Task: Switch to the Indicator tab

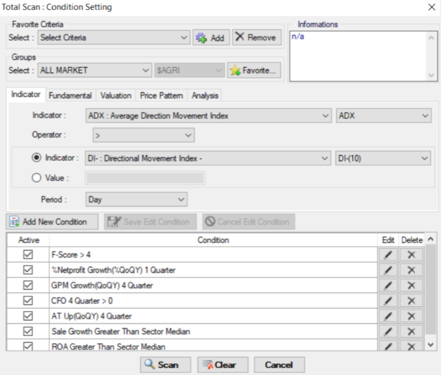Action: pyautogui.click(x=26, y=94)
